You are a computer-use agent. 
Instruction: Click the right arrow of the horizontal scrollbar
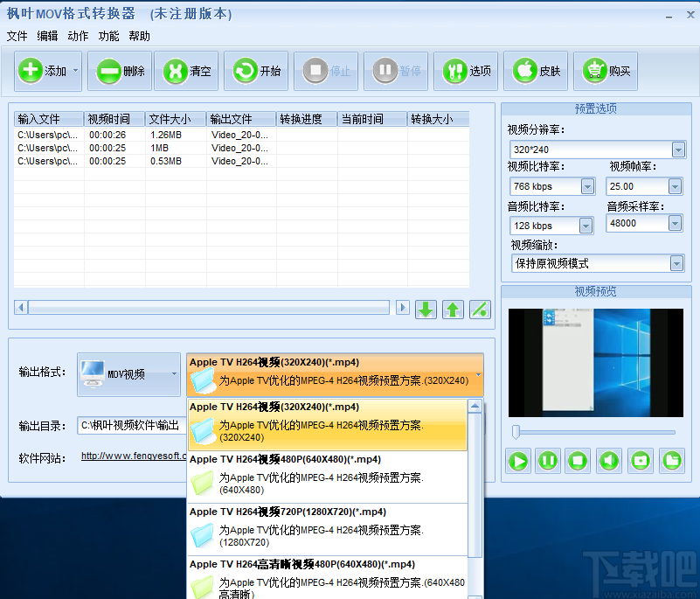click(403, 307)
